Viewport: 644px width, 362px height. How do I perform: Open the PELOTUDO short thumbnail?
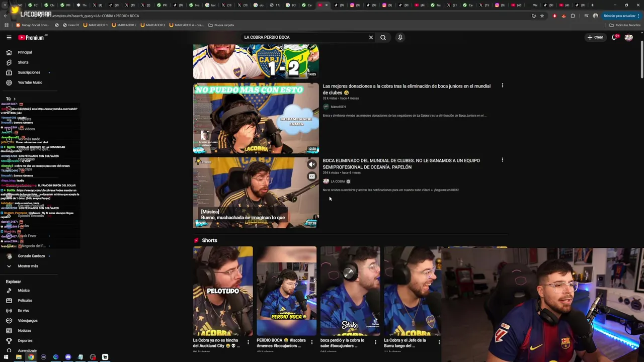click(x=223, y=291)
